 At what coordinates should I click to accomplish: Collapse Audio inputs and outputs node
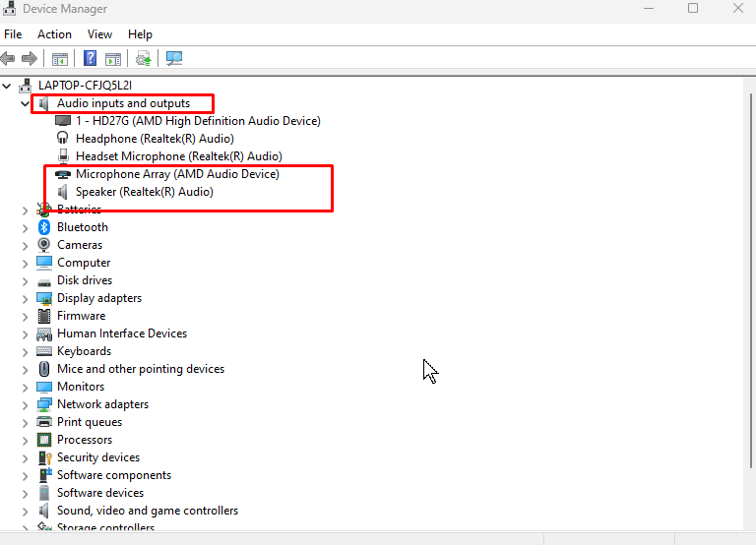26,103
